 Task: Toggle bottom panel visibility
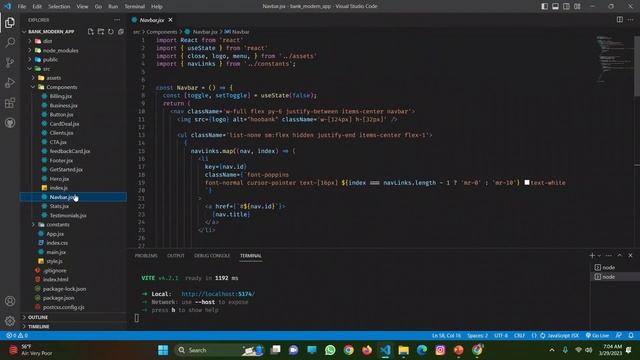click(x=556, y=6)
